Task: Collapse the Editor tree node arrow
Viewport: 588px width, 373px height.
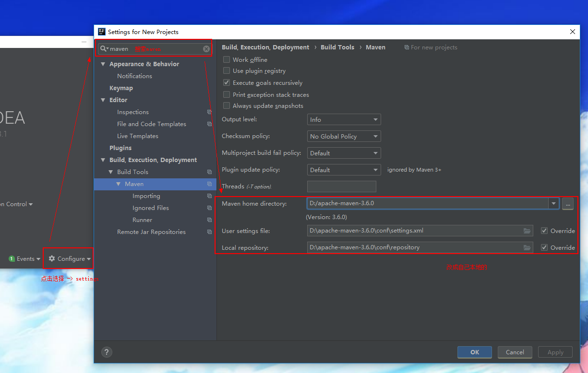Action: point(103,100)
